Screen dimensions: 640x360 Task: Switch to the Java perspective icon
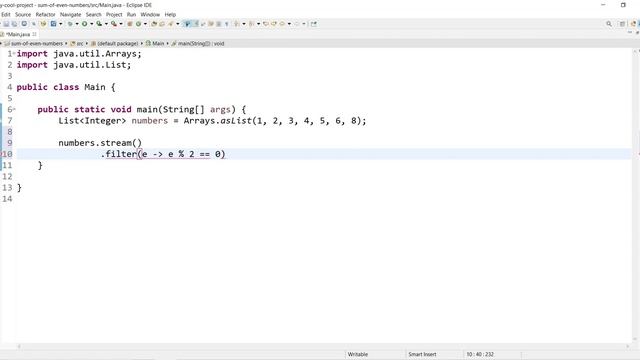(634, 24)
